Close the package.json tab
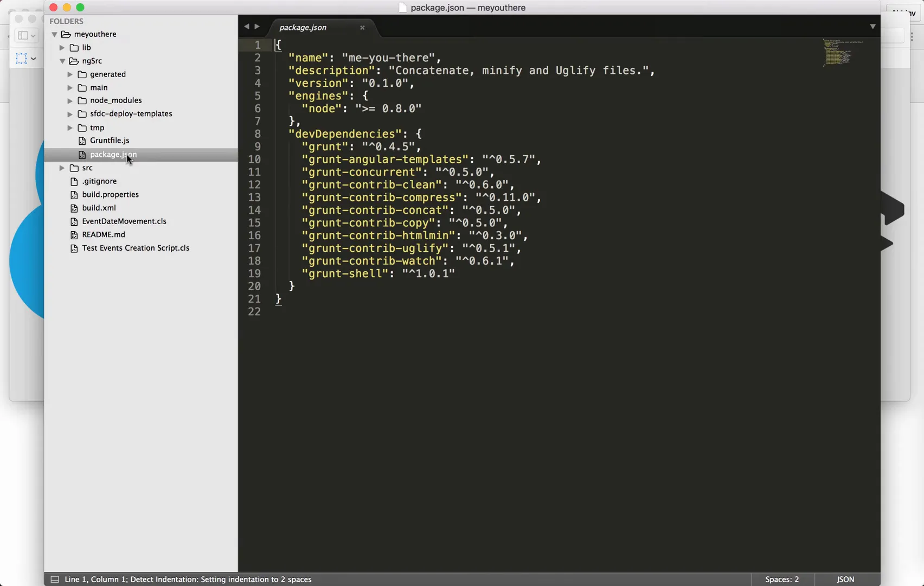The width and height of the screenshot is (924, 586). click(x=362, y=28)
